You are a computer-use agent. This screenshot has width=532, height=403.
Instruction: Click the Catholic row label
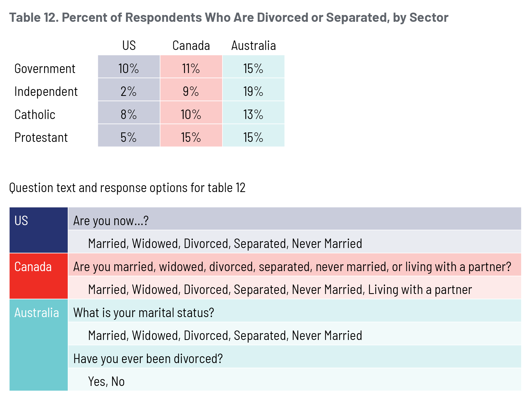35,115
